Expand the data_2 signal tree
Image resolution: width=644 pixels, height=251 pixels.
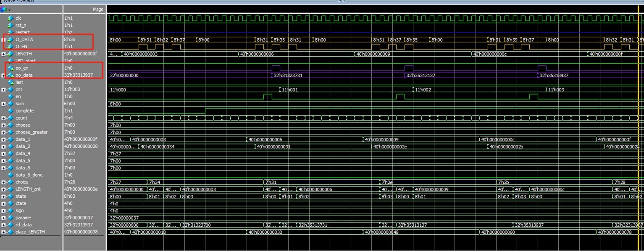[3, 146]
